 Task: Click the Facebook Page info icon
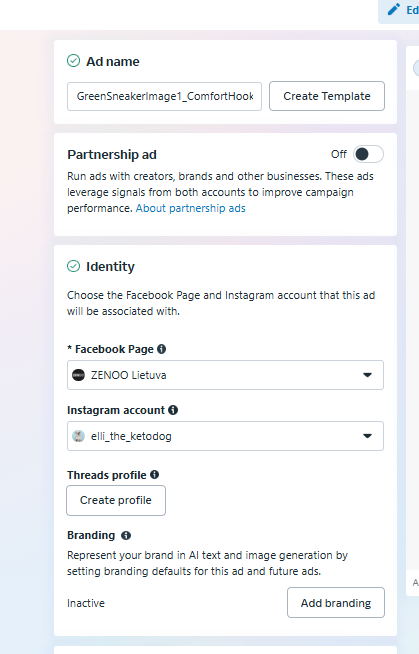(x=161, y=349)
